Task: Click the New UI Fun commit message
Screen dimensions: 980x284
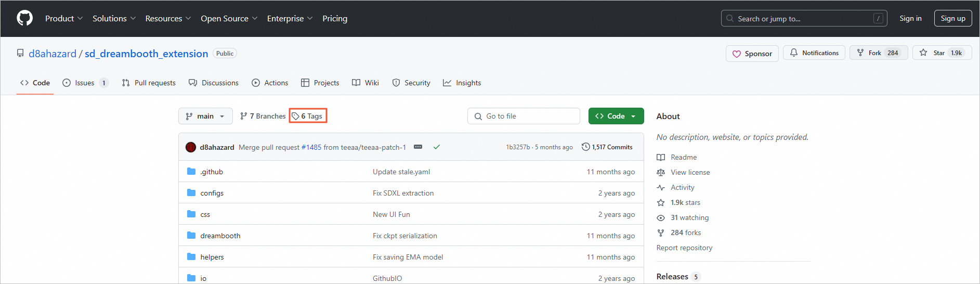Action: (391, 214)
